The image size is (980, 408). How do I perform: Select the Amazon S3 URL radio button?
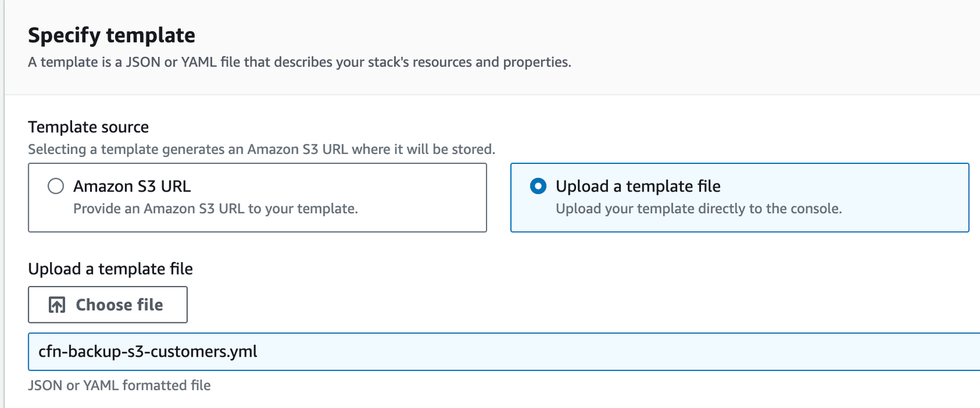coord(56,186)
